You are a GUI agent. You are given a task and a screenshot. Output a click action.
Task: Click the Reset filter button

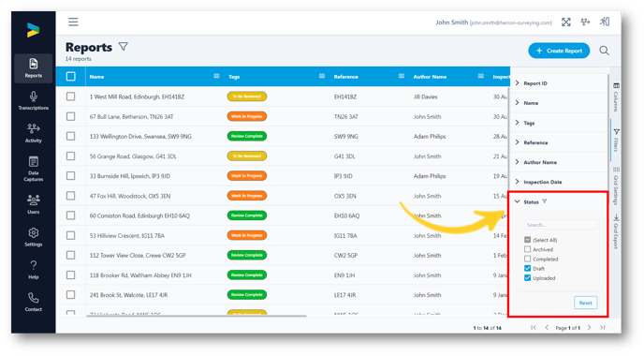point(585,303)
